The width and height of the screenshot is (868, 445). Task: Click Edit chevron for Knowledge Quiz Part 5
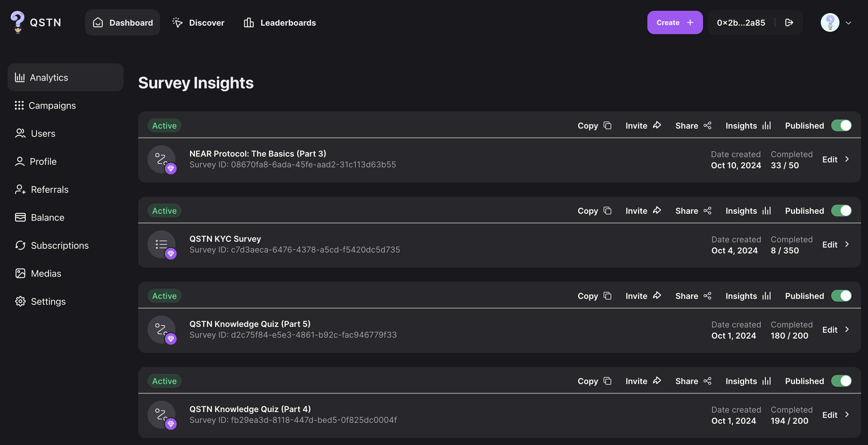point(847,329)
